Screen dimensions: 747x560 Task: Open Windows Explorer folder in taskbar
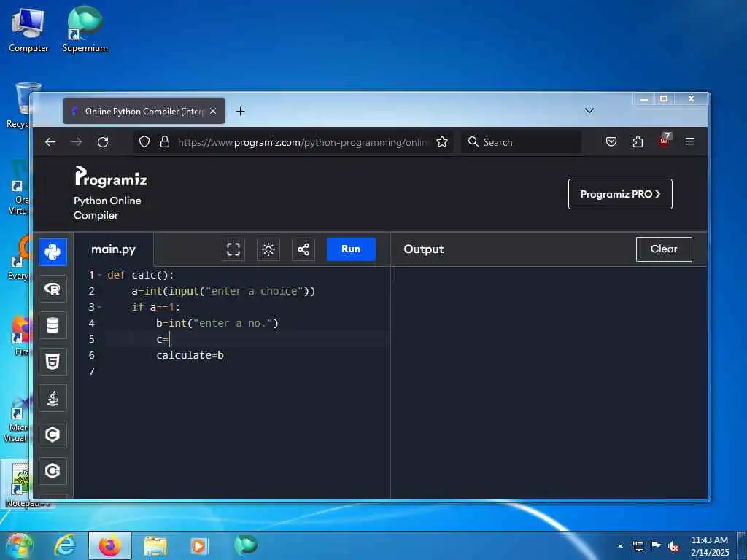[155, 545]
